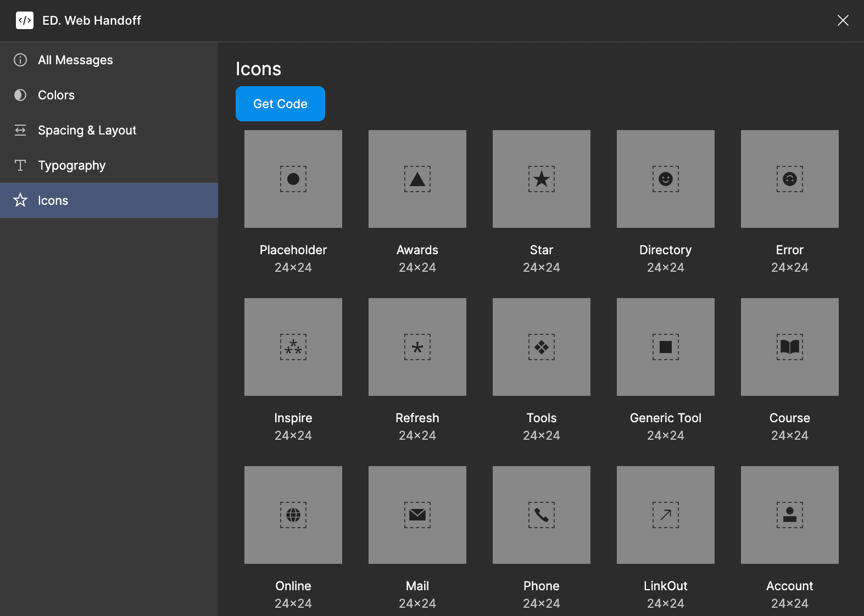
Task: Select the Refresh asterisk icon tile
Action: coord(417,347)
